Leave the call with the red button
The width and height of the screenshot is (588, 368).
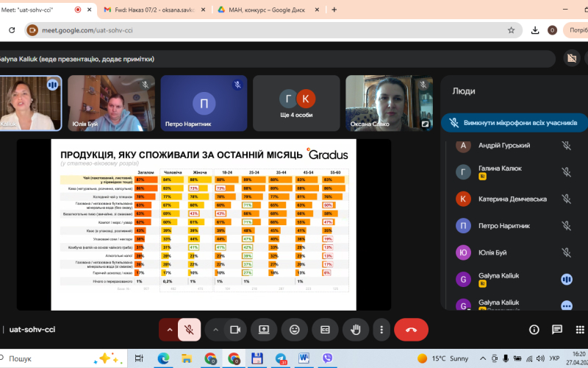point(411,330)
